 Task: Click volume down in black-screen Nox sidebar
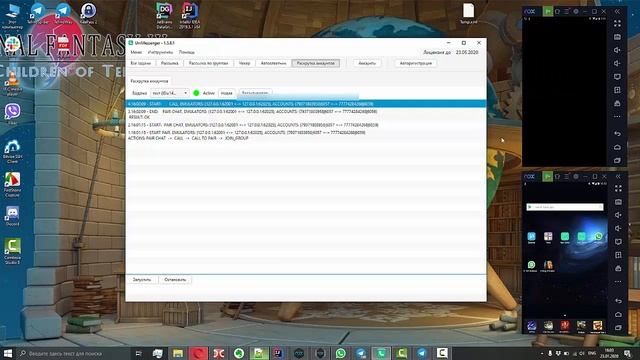click(x=617, y=63)
